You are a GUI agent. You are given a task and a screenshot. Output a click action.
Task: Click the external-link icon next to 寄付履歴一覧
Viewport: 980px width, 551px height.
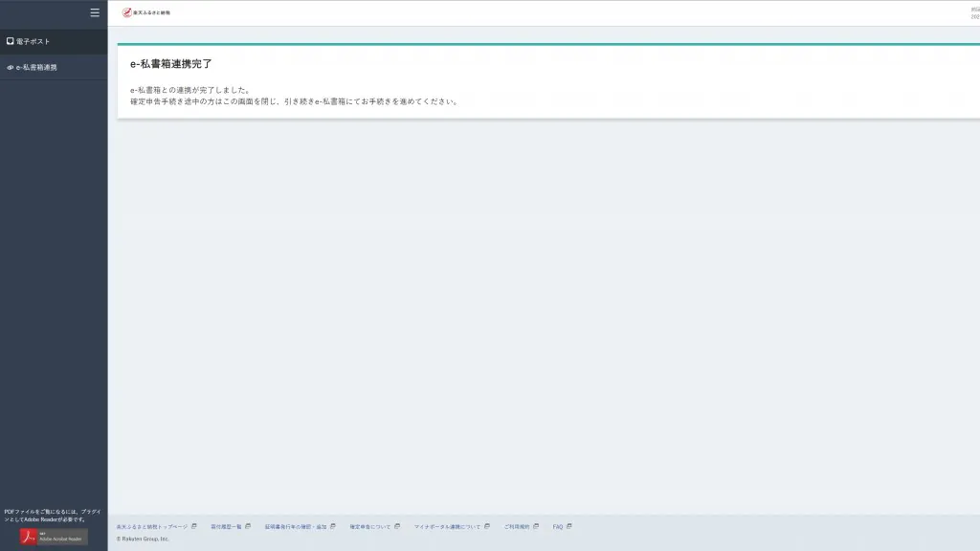pyautogui.click(x=248, y=526)
